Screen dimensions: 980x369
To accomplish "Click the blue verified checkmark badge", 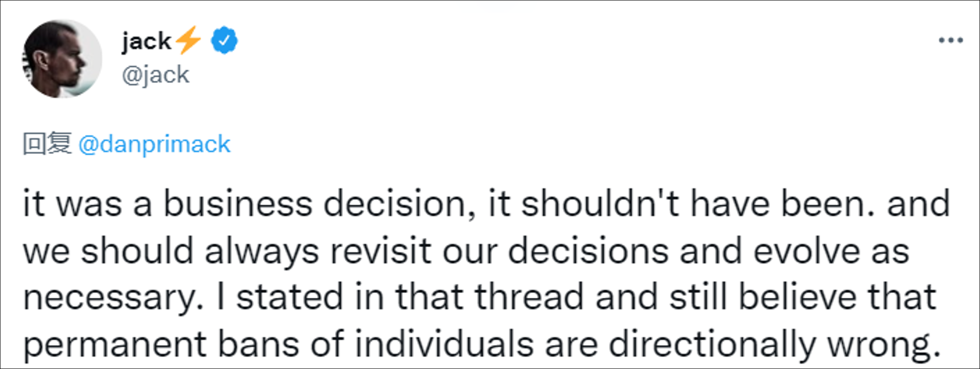I will pyautogui.click(x=224, y=41).
